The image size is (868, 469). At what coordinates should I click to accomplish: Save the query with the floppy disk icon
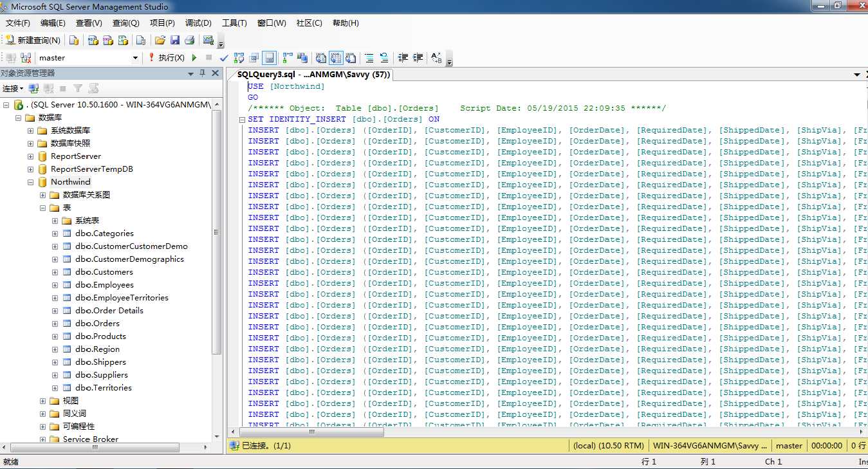pos(175,40)
